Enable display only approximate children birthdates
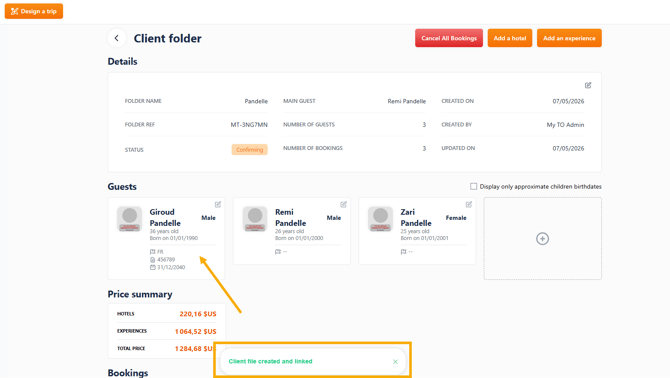The image size is (670, 378). (473, 186)
